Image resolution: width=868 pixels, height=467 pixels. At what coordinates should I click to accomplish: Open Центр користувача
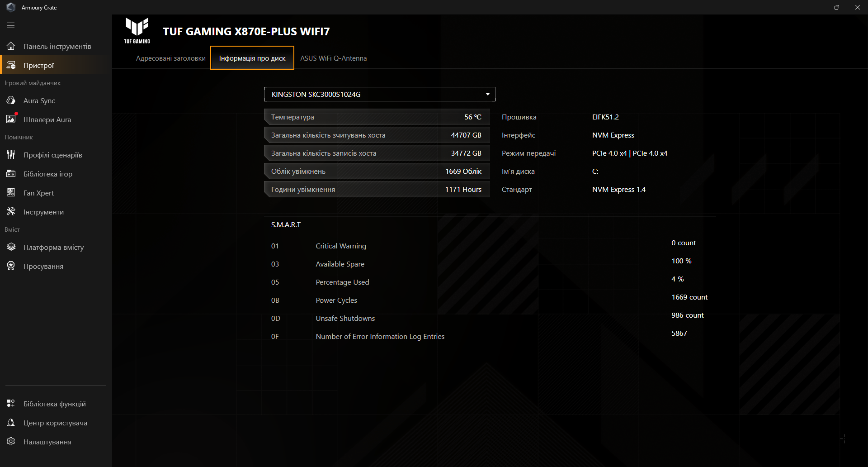[x=56, y=423]
